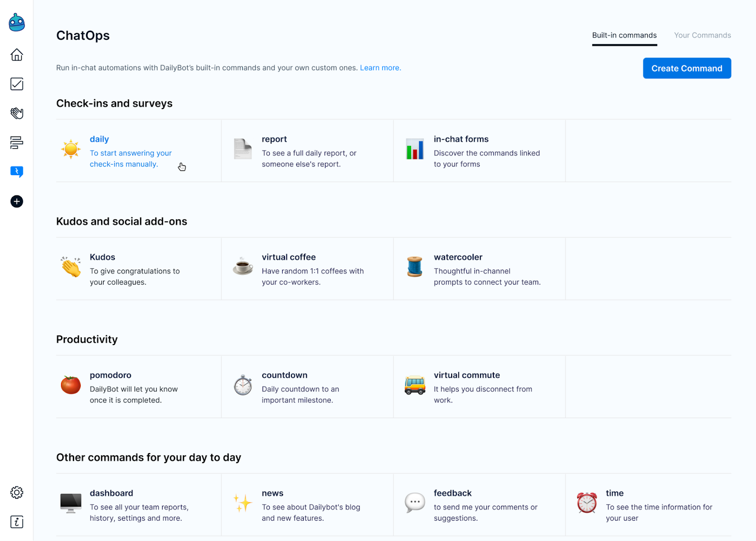Viewport: 756px width, 541px height.
Task: Open the in-chat forms command title
Action: [x=461, y=139]
